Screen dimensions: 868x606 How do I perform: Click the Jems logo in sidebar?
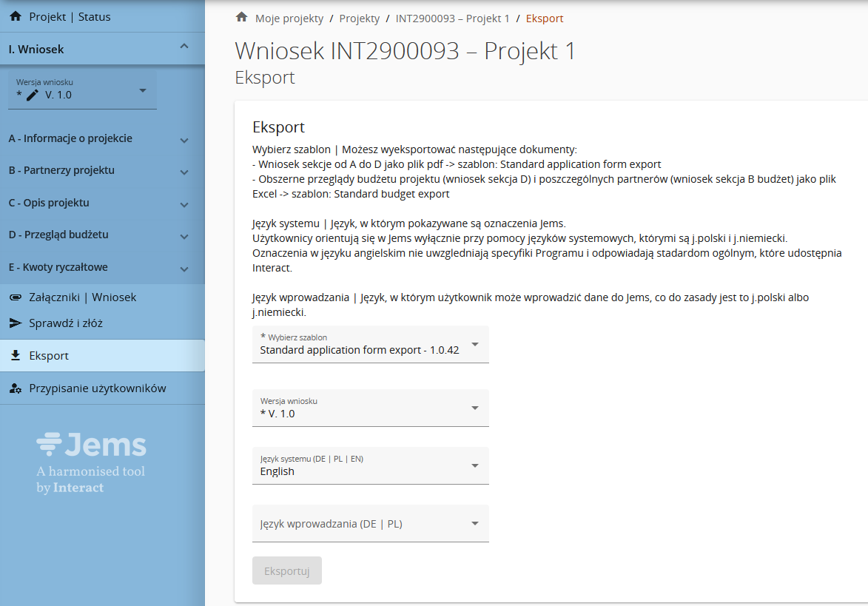click(x=91, y=445)
